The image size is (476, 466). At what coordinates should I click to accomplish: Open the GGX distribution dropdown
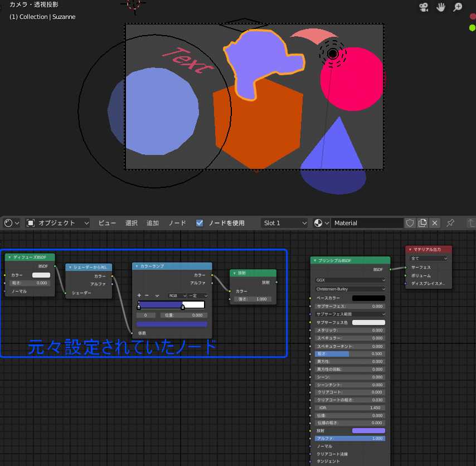[351, 280]
